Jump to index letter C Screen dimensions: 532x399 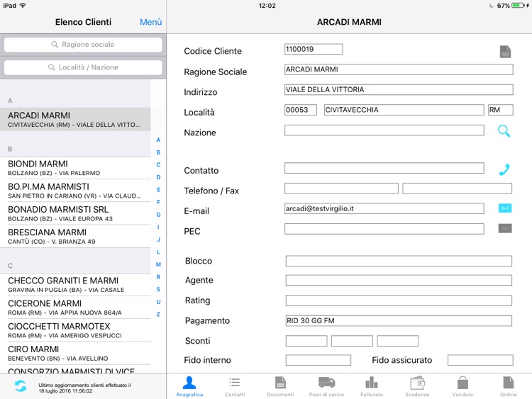pos(158,164)
